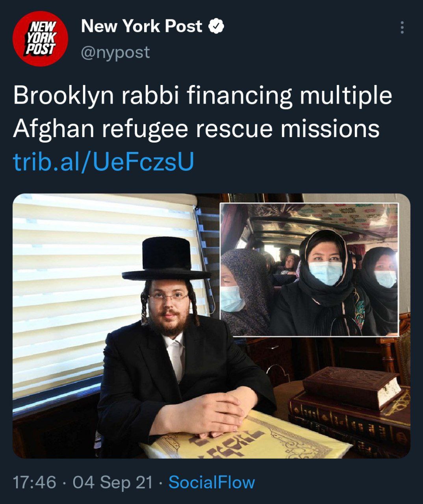Click the black hat in the photo
The width and height of the screenshot is (423, 504).
click(x=166, y=258)
